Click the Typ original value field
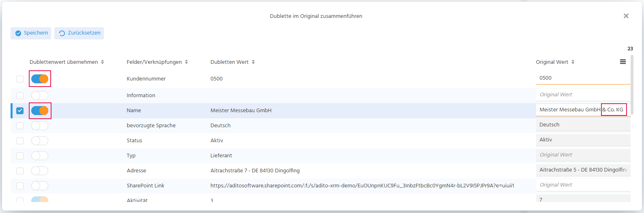 (583, 155)
